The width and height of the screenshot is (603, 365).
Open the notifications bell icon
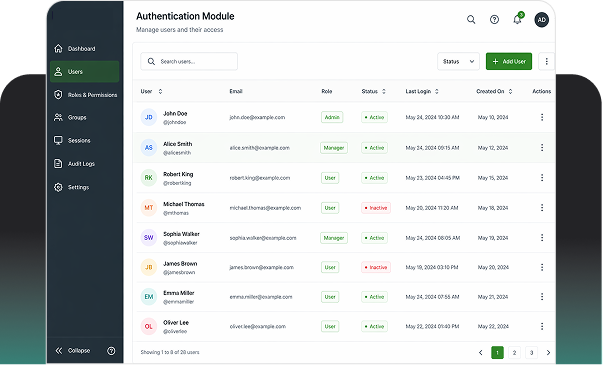coord(518,19)
